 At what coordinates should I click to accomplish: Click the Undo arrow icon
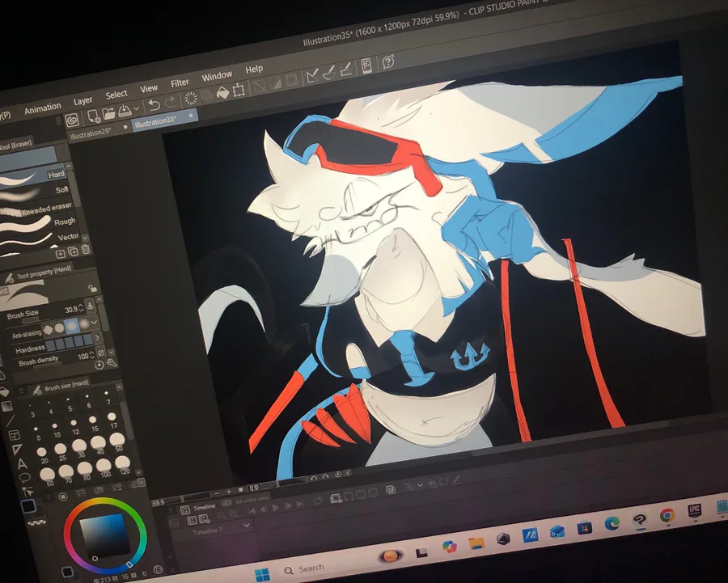click(x=154, y=104)
